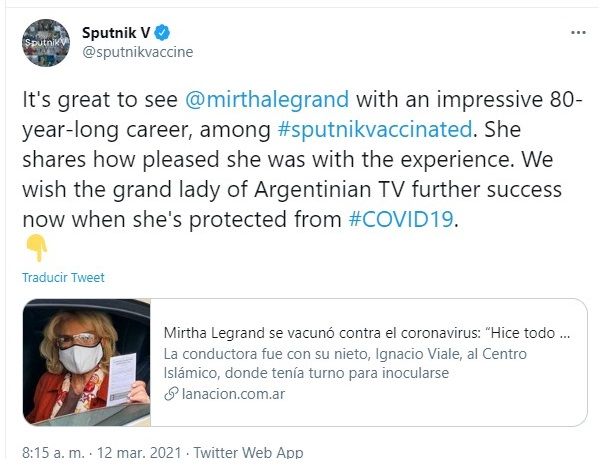Click Traducir Tweet to translate

63,278
